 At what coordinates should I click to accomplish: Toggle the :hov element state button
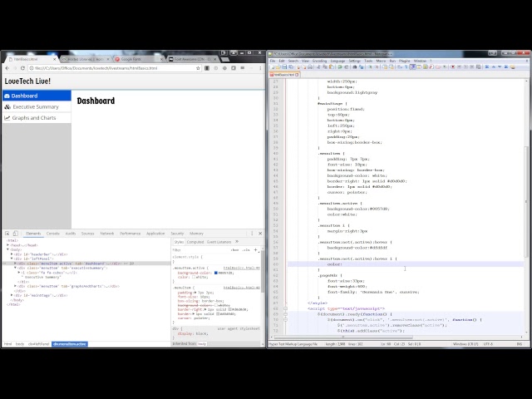click(234, 249)
